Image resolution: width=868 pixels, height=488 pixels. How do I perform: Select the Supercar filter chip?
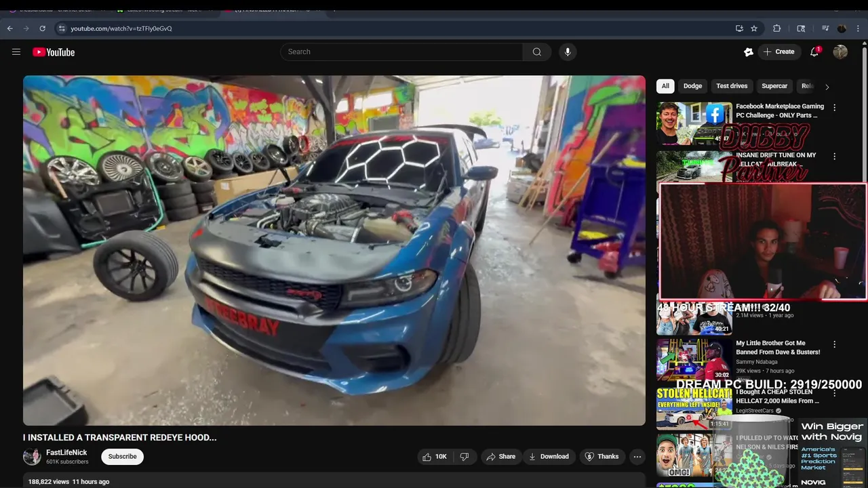[774, 86]
